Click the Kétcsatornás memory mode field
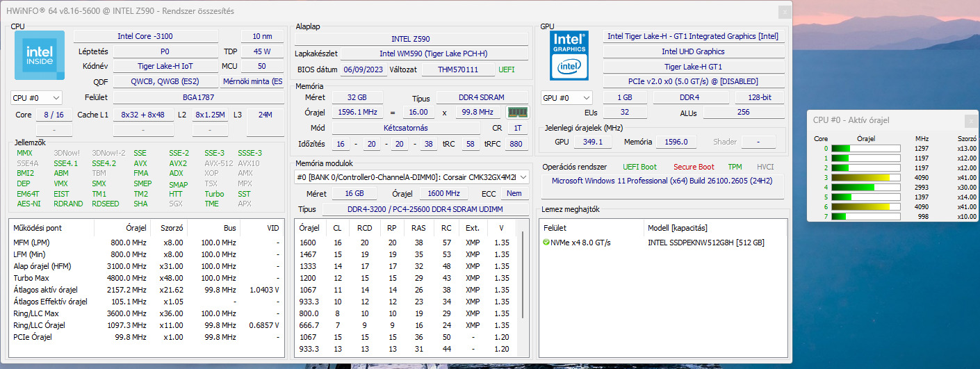 point(406,128)
